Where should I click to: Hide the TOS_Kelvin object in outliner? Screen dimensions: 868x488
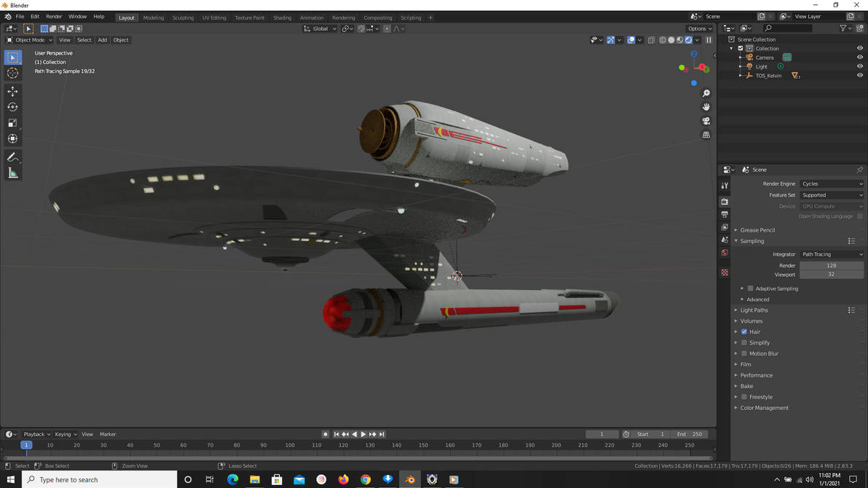click(860, 75)
